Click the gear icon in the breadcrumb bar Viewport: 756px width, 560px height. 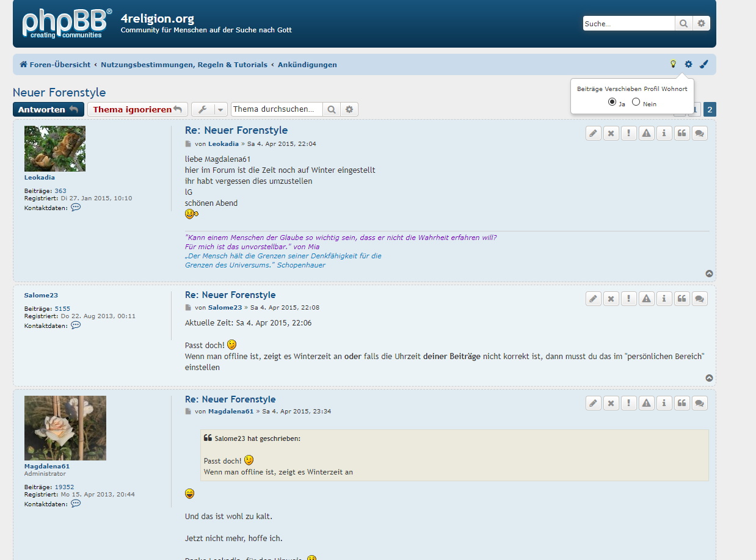point(688,64)
